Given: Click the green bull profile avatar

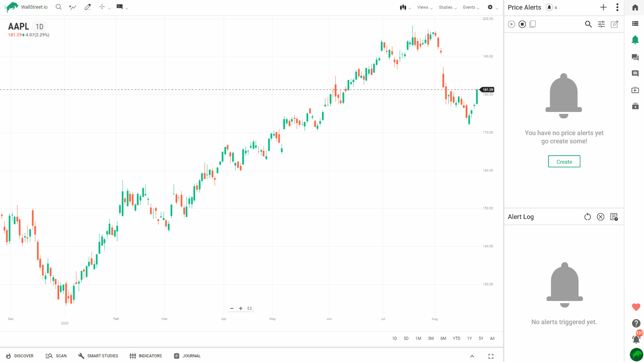Looking at the screenshot, I should tap(636, 355).
